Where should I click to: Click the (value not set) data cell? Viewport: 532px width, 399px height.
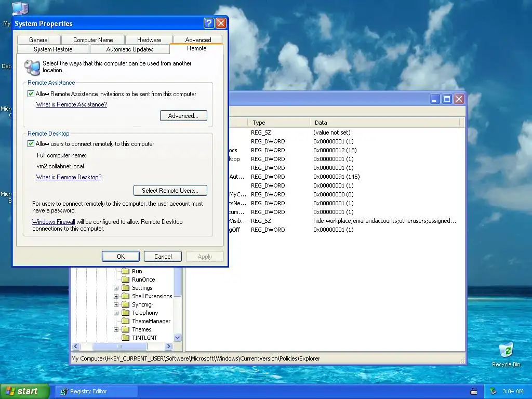[x=332, y=132]
